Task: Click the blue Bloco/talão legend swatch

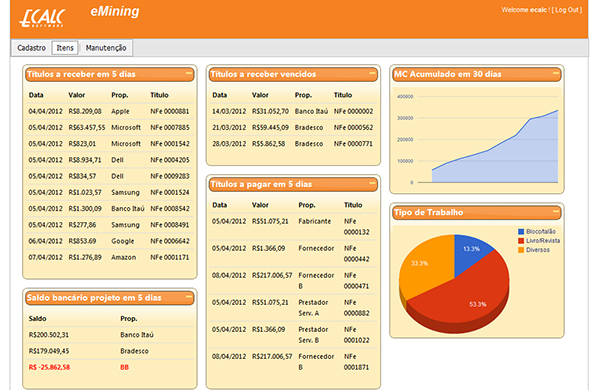Action: (x=521, y=232)
